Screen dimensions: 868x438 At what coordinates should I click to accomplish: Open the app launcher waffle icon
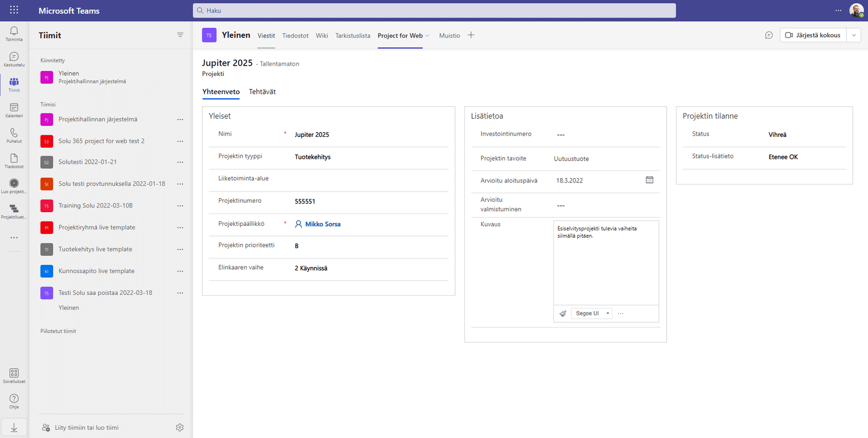click(x=14, y=10)
